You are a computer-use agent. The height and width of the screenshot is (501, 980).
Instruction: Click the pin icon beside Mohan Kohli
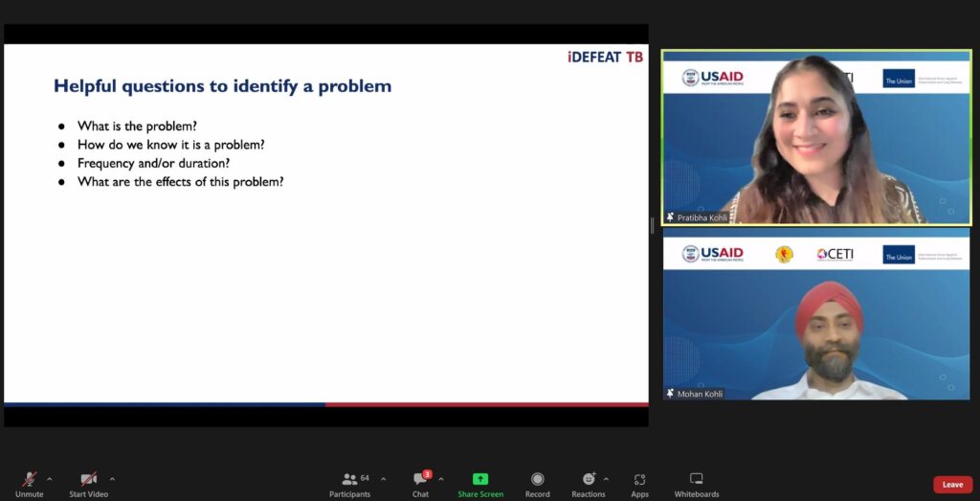(x=670, y=394)
